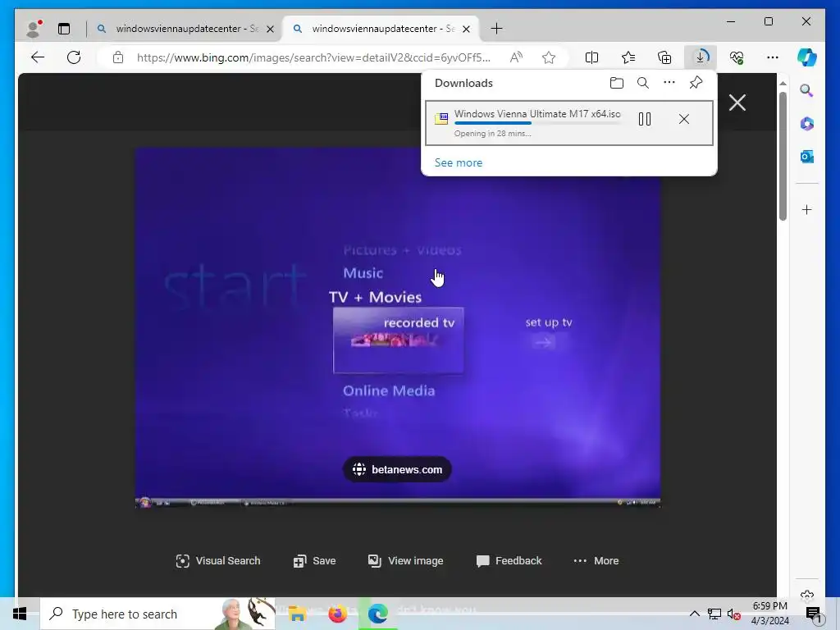
Task: View site information lock icon
Action: click(118, 57)
